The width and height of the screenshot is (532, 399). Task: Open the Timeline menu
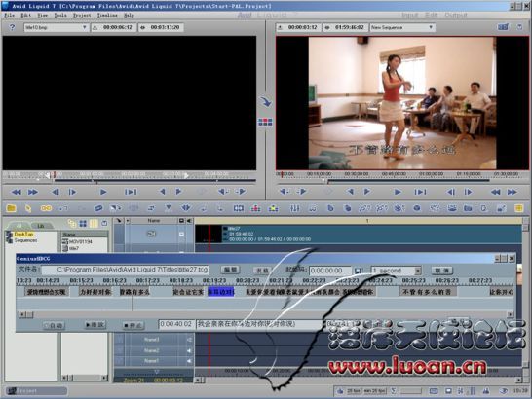107,16
